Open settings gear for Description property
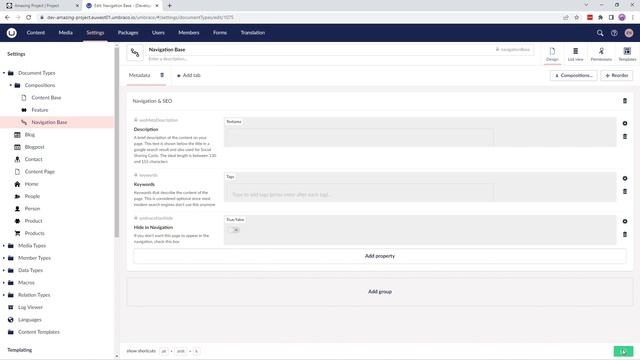 pos(625,123)
